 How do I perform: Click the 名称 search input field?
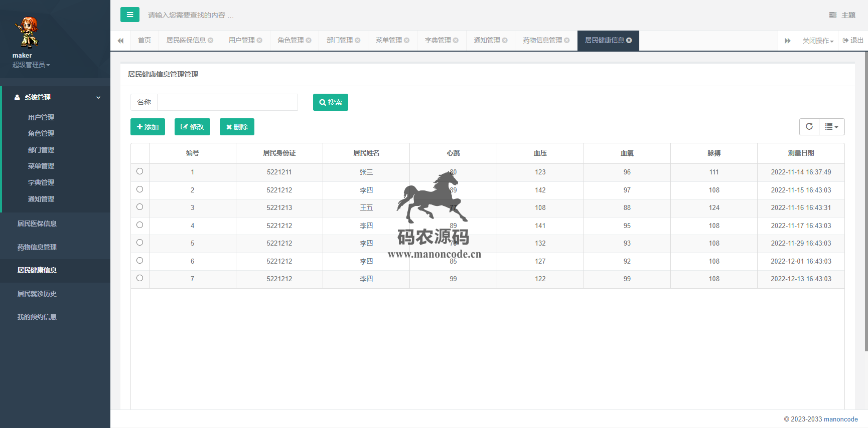point(227,102)
